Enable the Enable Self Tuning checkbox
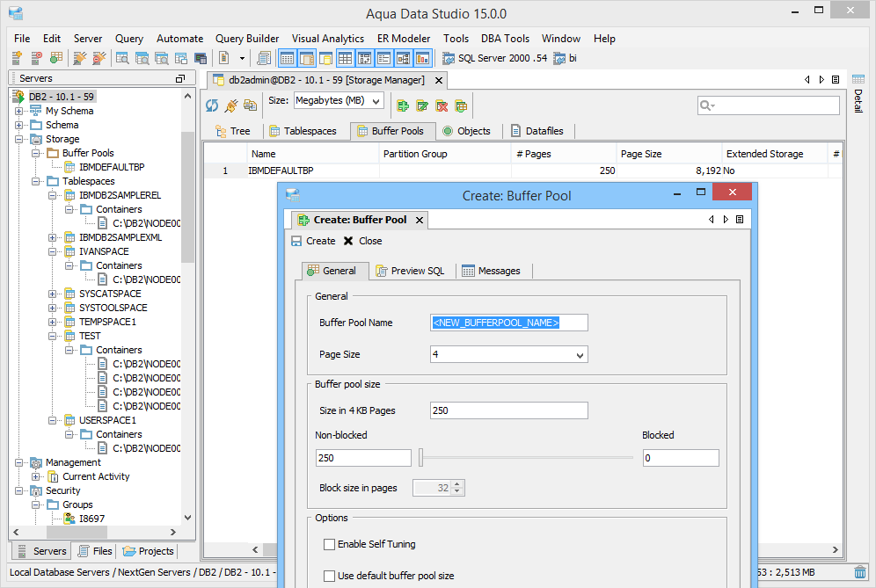876x588 pixels. 329,544
